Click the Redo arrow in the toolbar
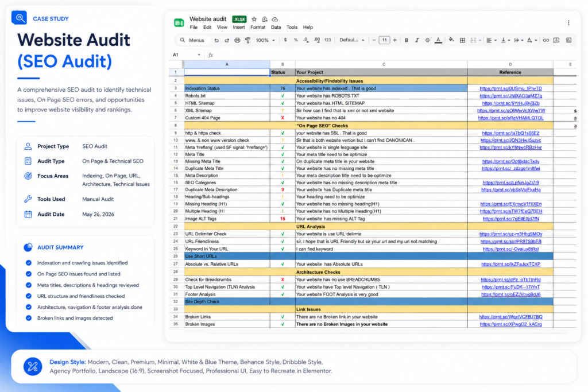This screenshot has width=588, height=392. tap(227, 40)
